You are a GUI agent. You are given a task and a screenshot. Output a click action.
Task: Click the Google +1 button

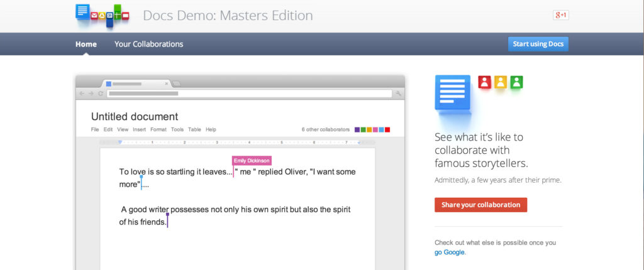[x=560, y=15]
